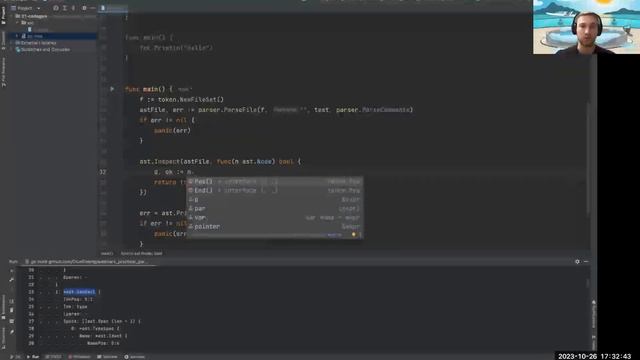Click the trash clear-output icon

[11, 311]
